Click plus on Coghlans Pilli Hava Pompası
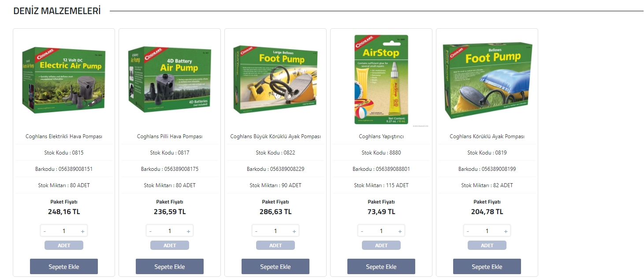 click(x=188, y=231)
